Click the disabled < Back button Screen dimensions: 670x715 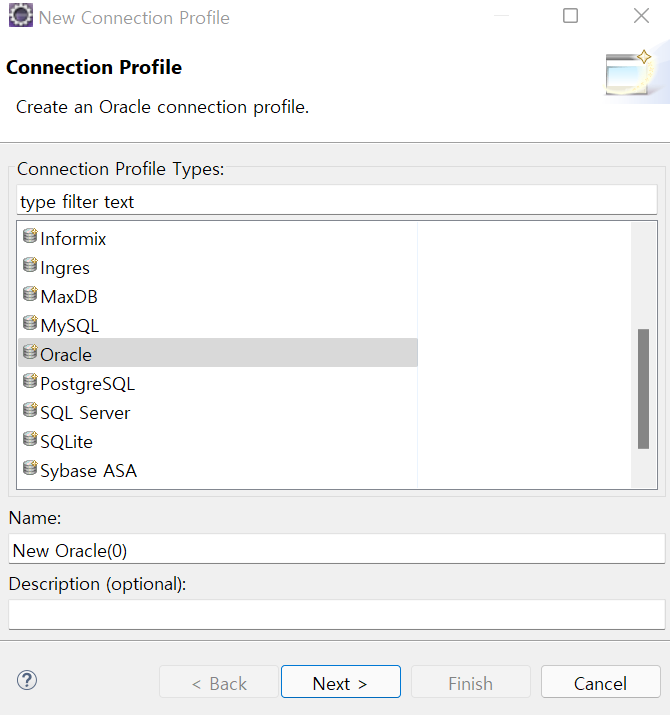coord(219,682)
